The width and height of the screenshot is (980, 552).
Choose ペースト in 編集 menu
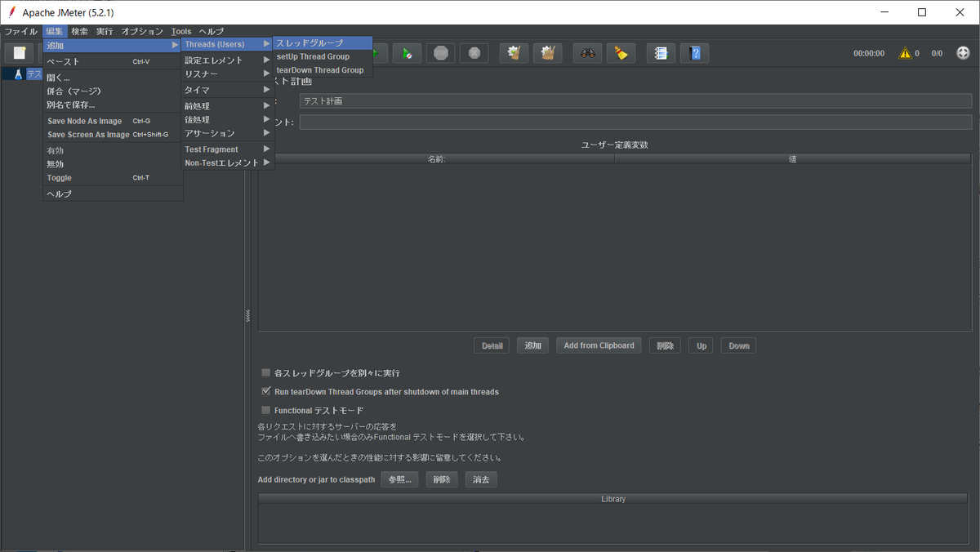pos(113,61)
